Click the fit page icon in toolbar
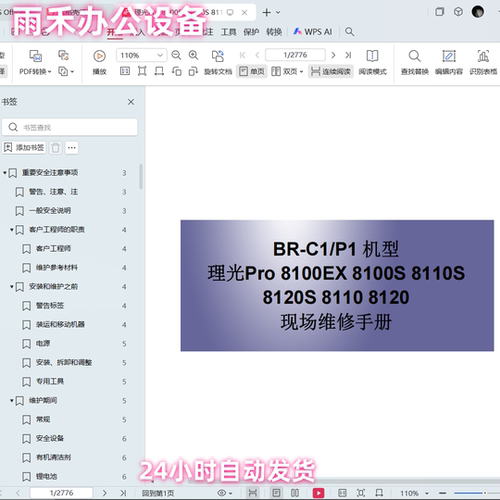 click(x=142, y=71)
